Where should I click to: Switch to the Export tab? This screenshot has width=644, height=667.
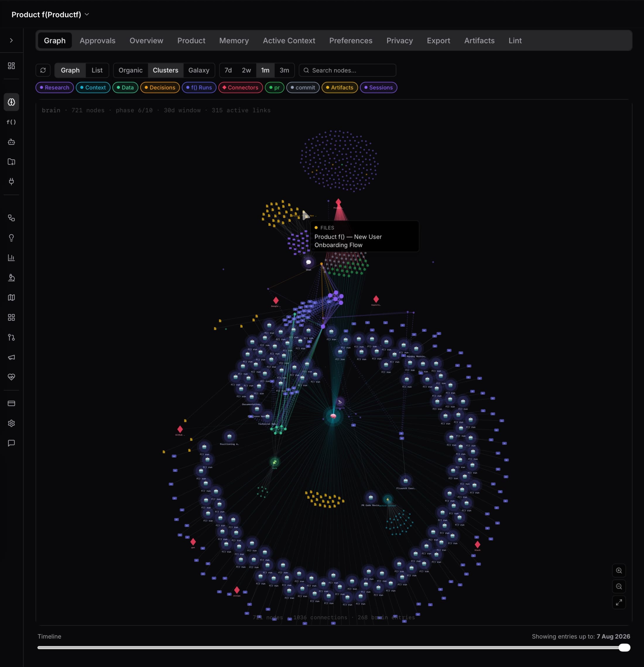438,40
